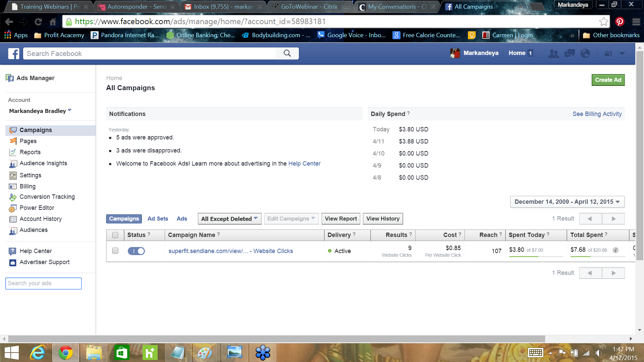The width and height of the screenshot is (644, 362).
Task: Click the Pinterest extension icon
Action: (620, 22)
